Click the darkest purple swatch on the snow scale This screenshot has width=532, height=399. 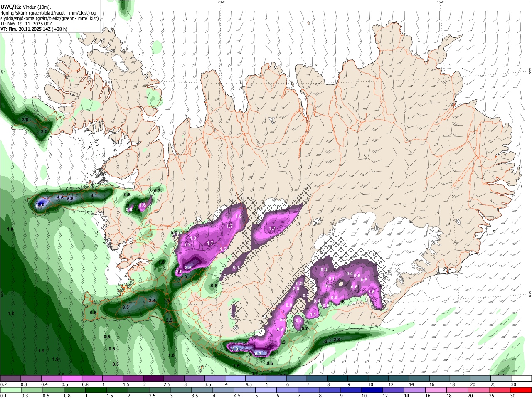pos(153,379)
